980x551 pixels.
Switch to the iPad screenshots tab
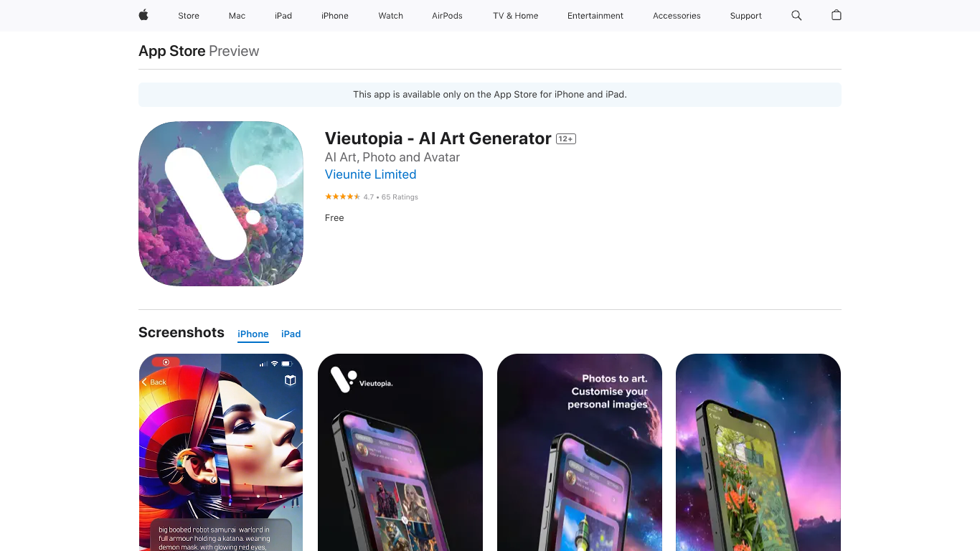coord(291,334)
